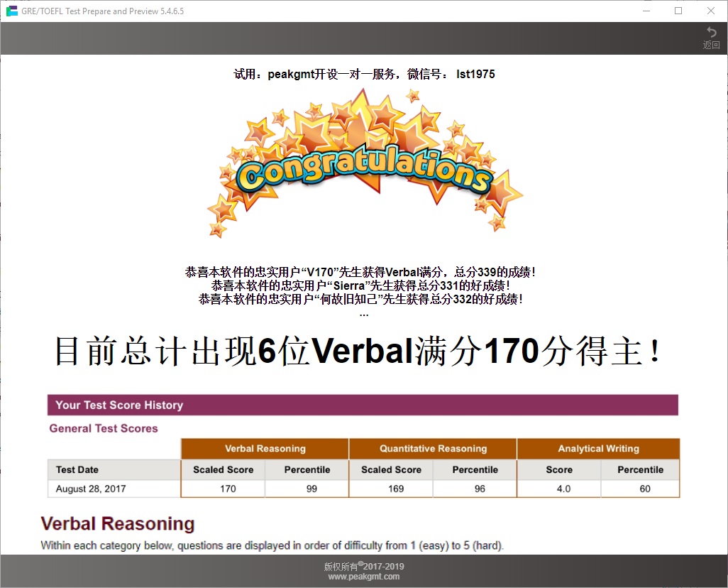Select the Analytical Writing score 4.0 cell
The width and height of the screenshot is (728, 588).
[x=559, y=489]
